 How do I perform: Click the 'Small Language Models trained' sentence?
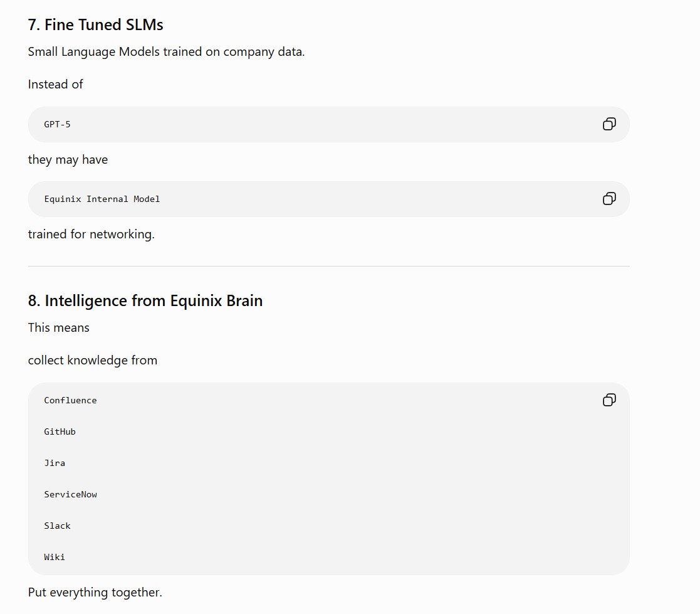pos(166,52)
